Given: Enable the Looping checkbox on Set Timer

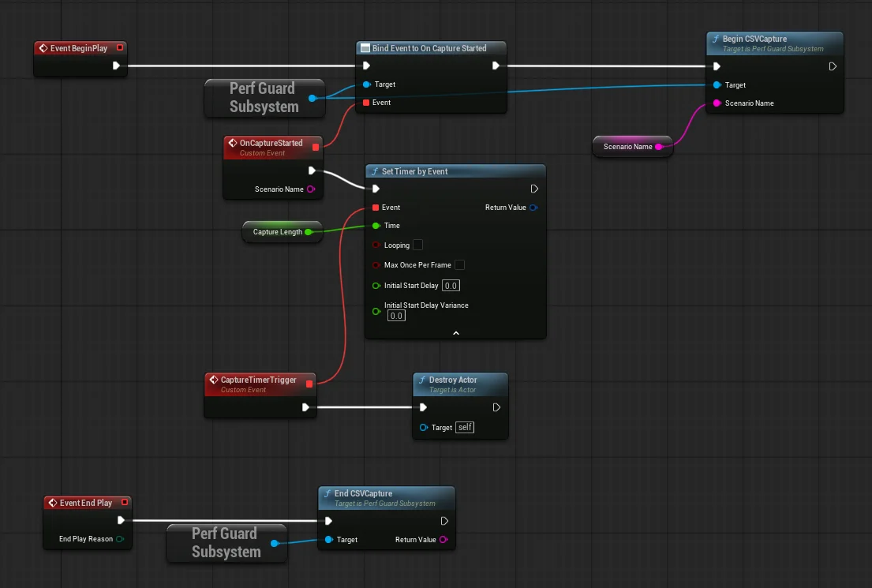Looking at the screenshot, I should pyautogui.click(x=417, y=245).
